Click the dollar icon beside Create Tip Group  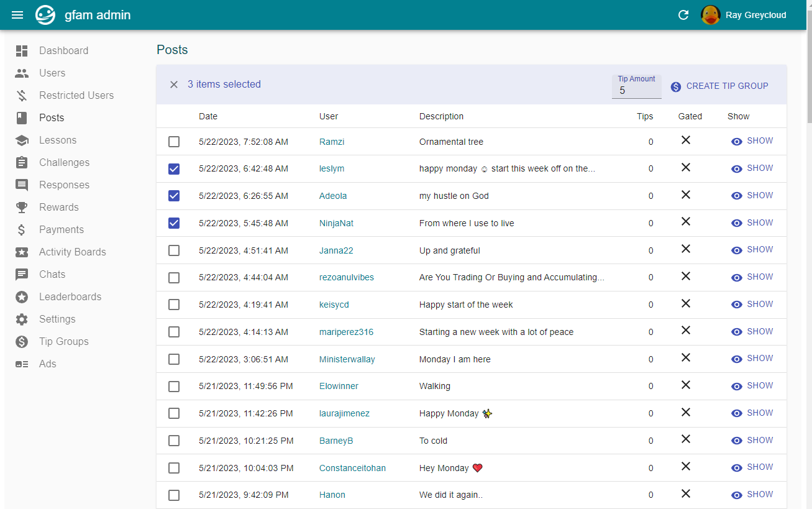(676, 87)
